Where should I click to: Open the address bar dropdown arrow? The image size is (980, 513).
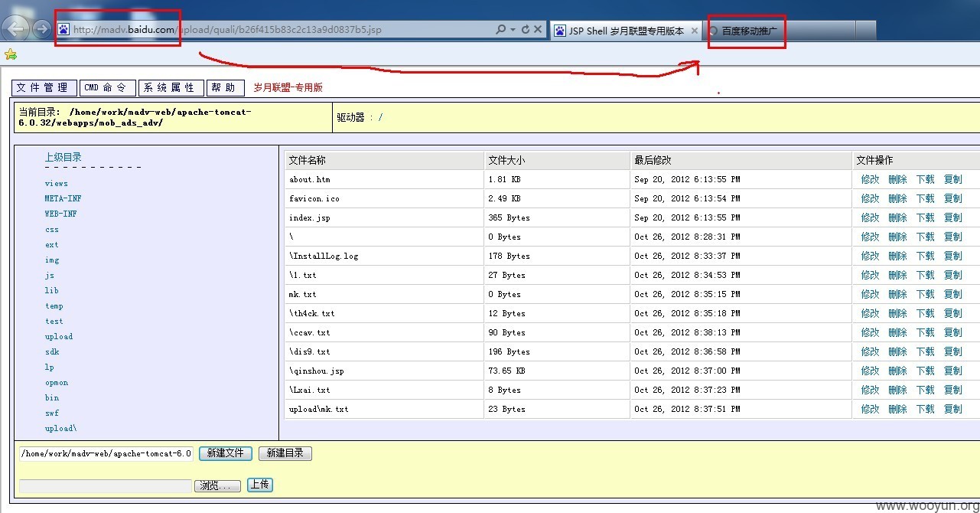(513, 30)
